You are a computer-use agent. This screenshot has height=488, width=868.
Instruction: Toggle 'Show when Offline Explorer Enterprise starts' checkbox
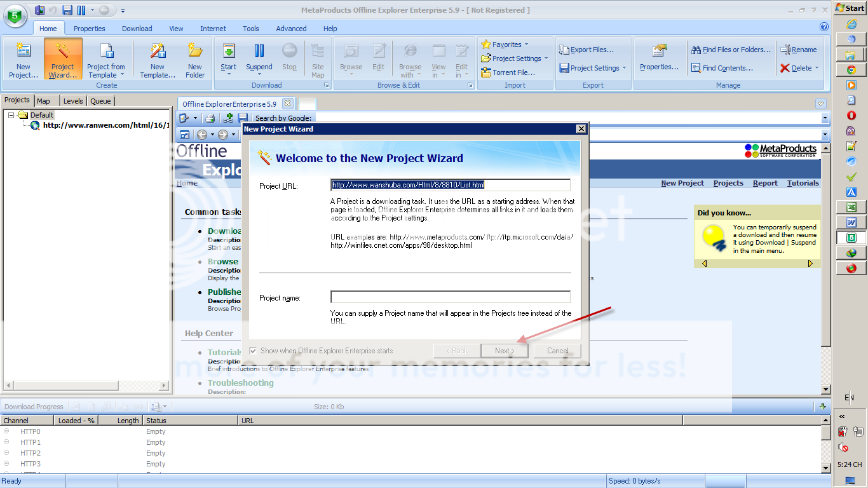tap(254, 351)
